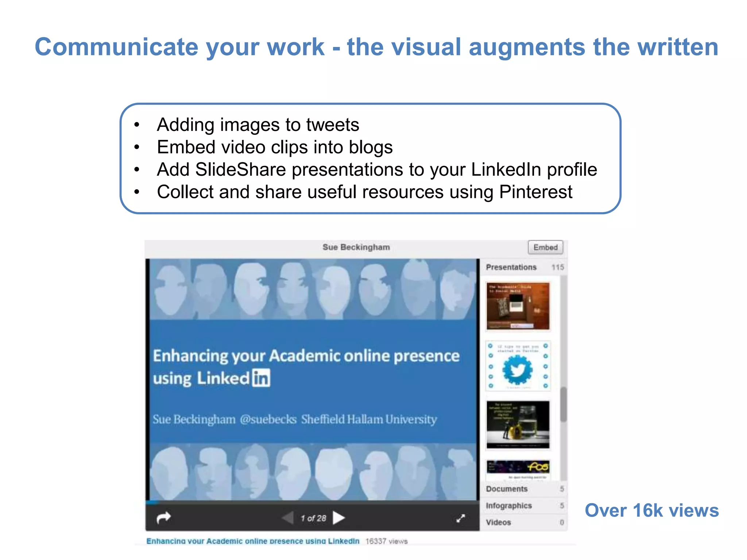Click 'Adding images to tweets' bullet

[258, 125]
